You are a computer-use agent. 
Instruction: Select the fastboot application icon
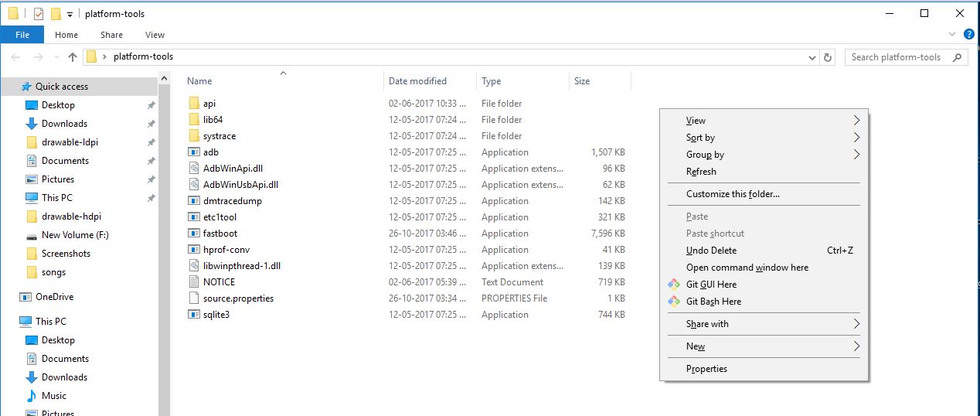[x=194, y=234]
